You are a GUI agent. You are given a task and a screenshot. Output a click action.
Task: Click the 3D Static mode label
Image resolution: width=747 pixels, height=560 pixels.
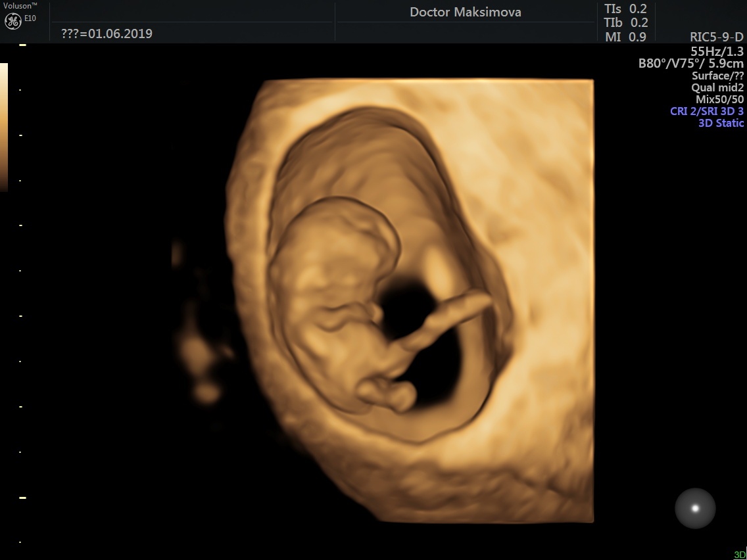tap(721, 123)
